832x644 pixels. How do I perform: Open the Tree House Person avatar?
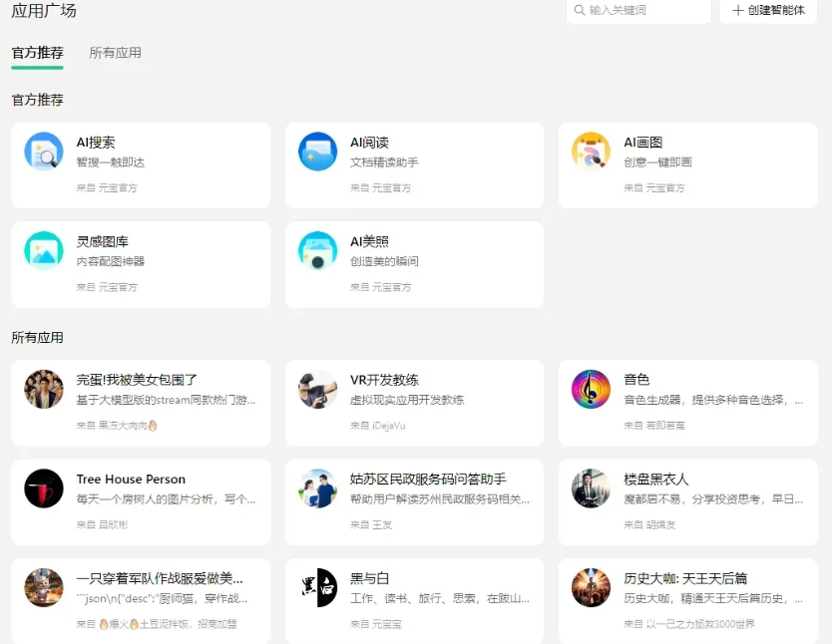point(44,488)
